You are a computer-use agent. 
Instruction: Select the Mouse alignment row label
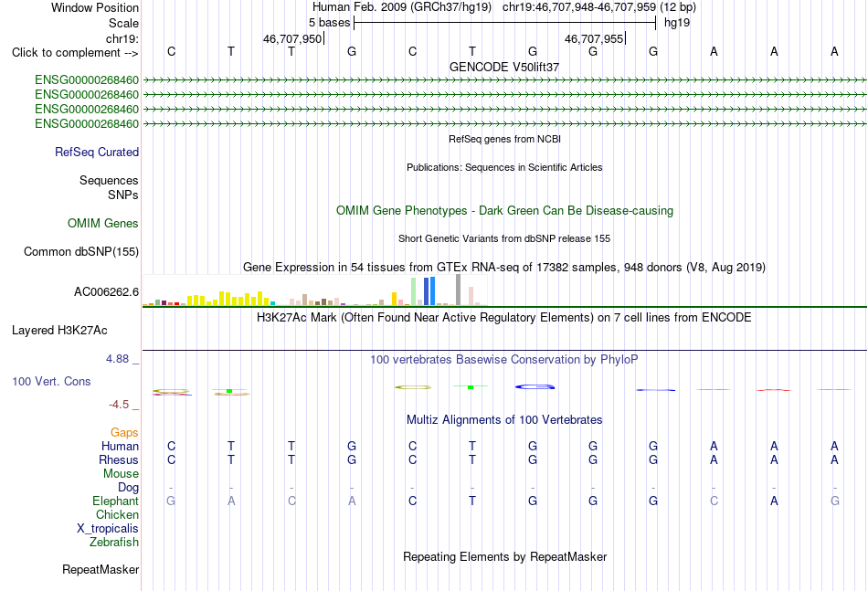pyautogui.click(x=121, y=474)
